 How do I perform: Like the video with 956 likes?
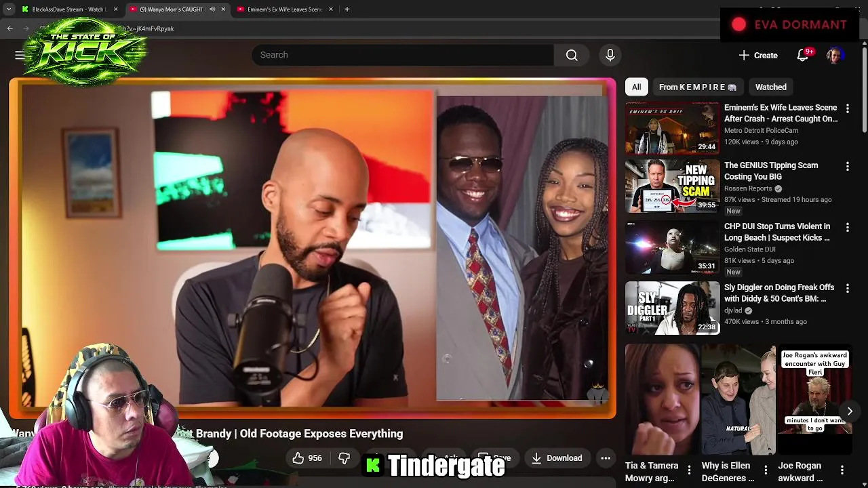pyautogui.click(x=307, y=458)
